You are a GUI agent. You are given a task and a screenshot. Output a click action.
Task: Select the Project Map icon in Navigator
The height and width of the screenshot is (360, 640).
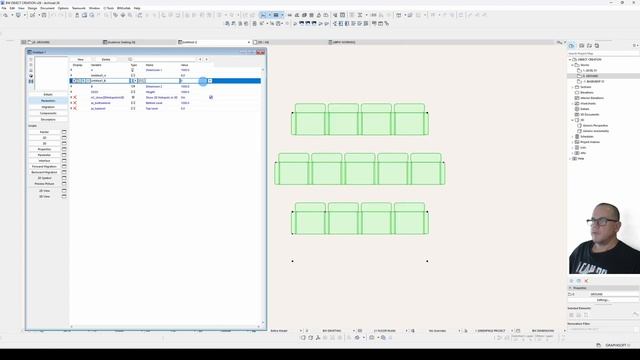coord(571,46)
